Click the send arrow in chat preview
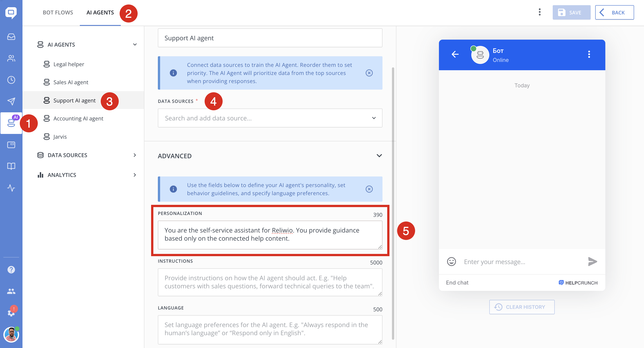The width and height of the screenshot is (644, 348). tap(592, 262)
